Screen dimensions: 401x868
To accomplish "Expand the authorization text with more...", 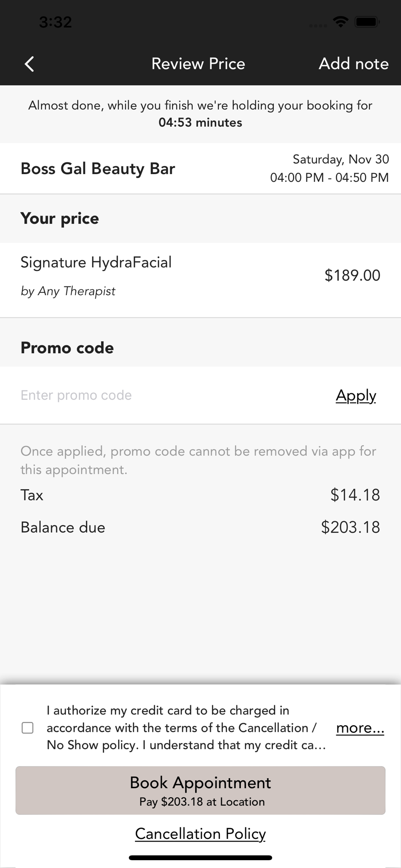I will pyautogui.click(x=360, y=728).
